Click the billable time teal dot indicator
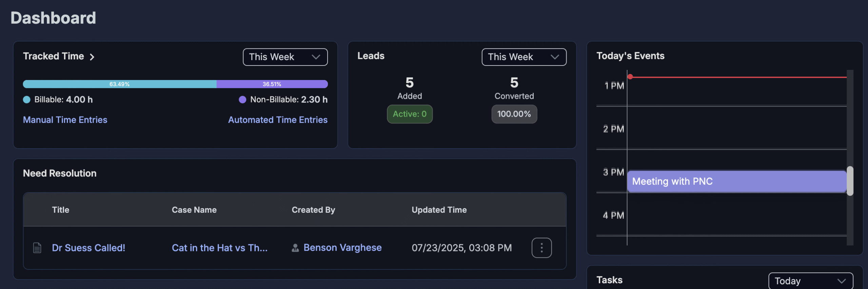 pos(26,99)
